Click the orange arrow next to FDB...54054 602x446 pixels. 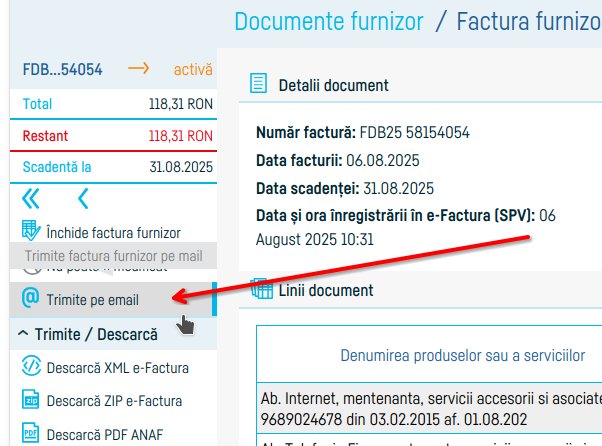tap(138, 69)
